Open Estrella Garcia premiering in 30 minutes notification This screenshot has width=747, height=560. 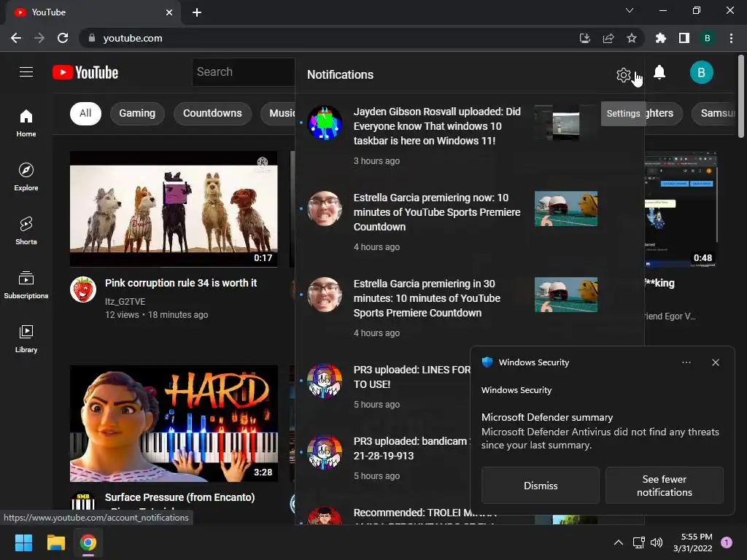coord(469,308)
